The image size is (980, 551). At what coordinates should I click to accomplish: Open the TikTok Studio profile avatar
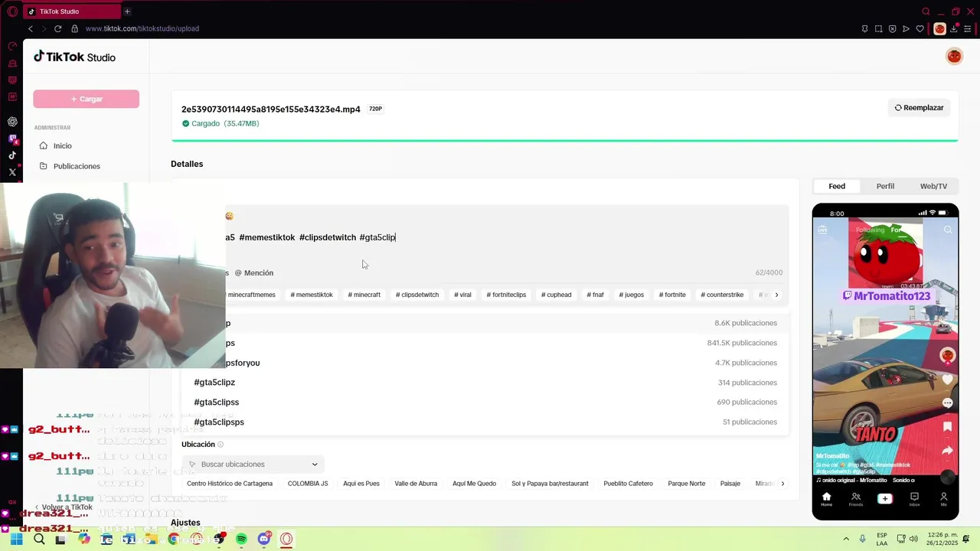click(954, 56)
